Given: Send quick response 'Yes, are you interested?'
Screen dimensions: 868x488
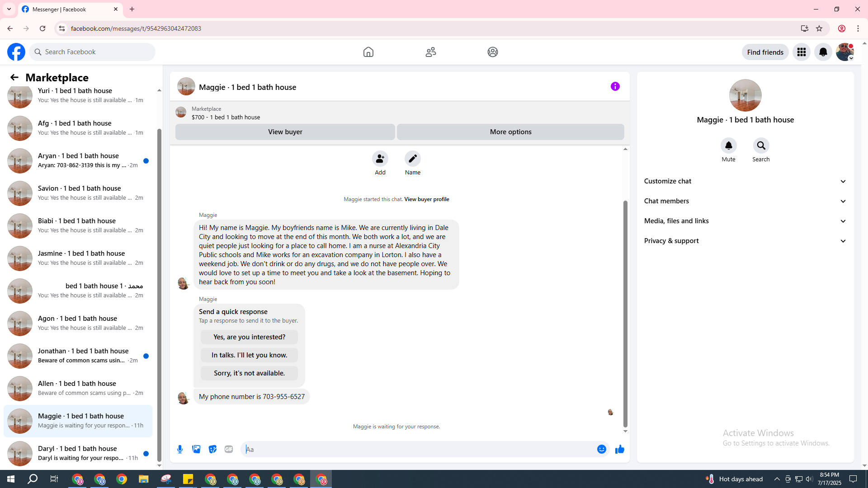Looking at the screenshot, I should tap(250, 337).
